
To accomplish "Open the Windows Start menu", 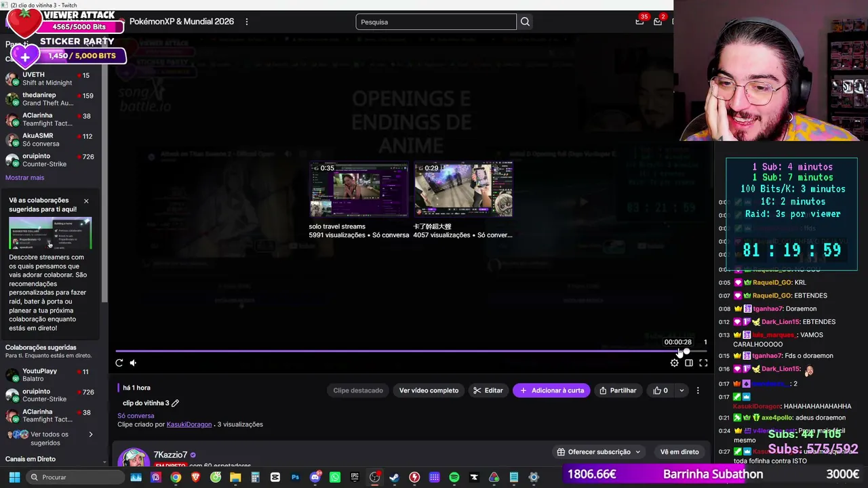I will coord(14,477).
